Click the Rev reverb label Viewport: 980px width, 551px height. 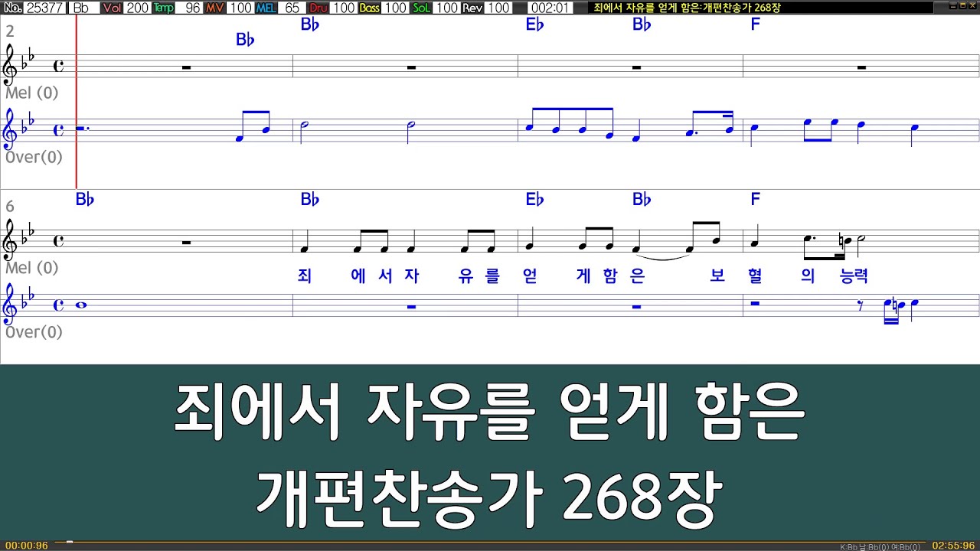(472, 8)
